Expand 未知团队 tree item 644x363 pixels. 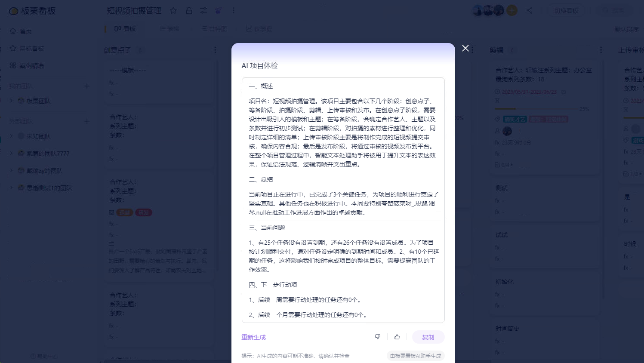pyautogui.click(x=12, y=136)
